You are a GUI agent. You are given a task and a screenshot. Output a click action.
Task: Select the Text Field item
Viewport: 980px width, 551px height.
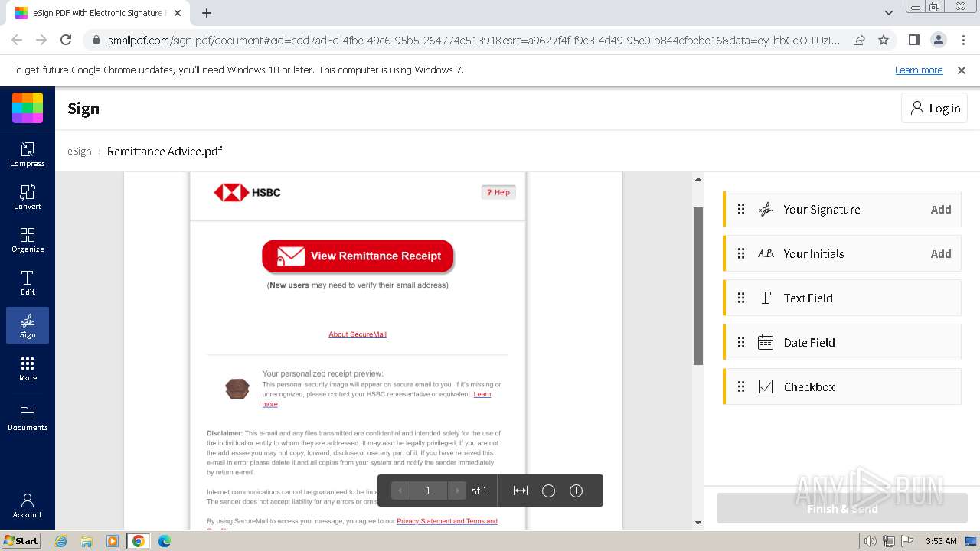coord(842,298)
